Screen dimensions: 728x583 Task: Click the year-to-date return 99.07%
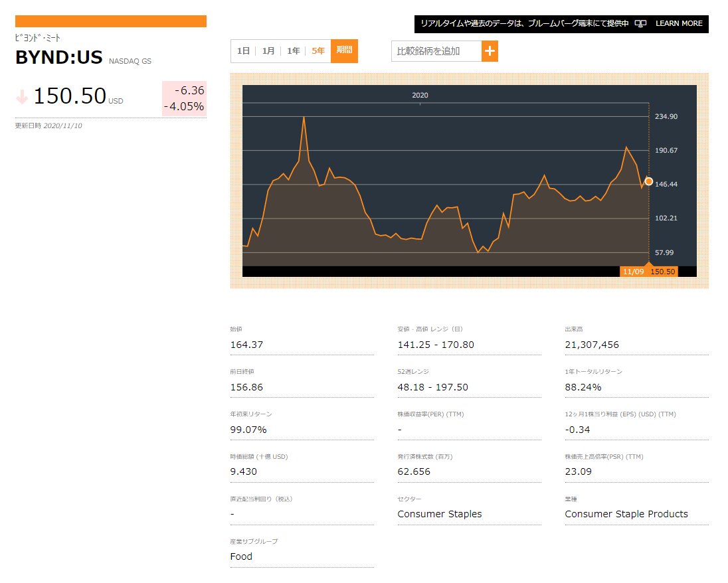coord(248,430)
